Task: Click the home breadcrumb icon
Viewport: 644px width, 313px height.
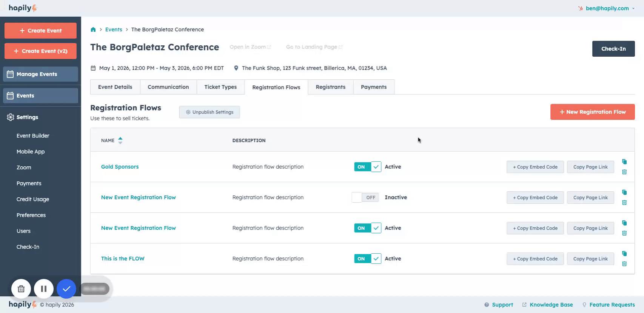Action: point(93,29)
